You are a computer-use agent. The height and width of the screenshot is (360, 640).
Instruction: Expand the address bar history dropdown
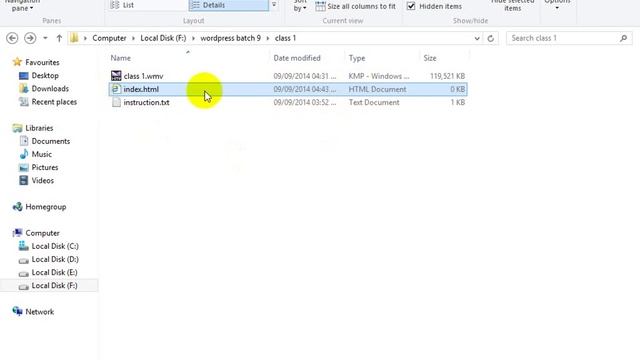[x=477, y=38]
